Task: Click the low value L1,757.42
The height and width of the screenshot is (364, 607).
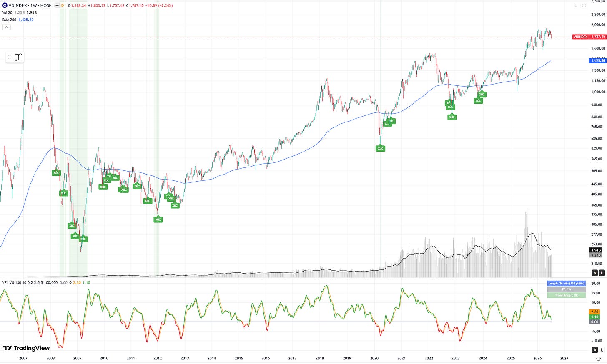Action: click(115, 5)
